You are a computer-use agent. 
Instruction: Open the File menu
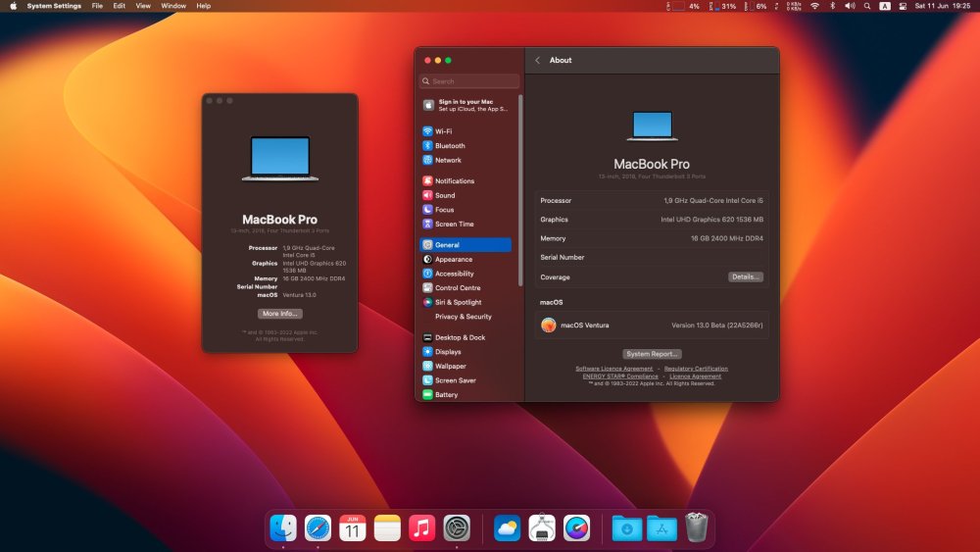click(97, 6)
